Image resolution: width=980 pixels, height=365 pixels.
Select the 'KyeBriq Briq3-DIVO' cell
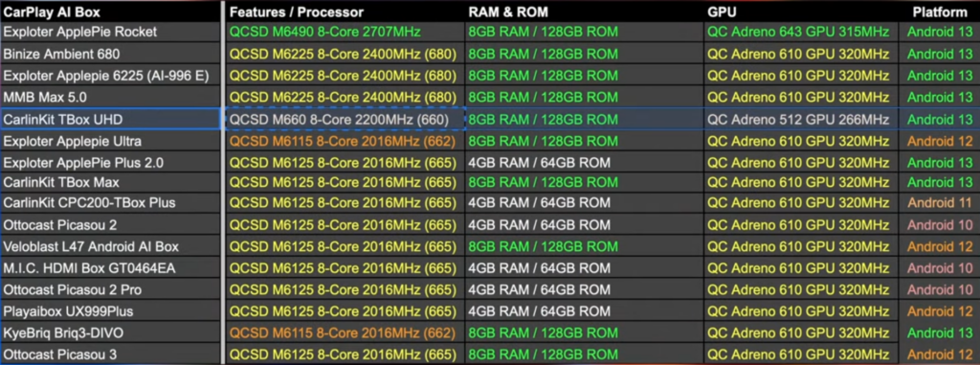click(x=110, y=332)
